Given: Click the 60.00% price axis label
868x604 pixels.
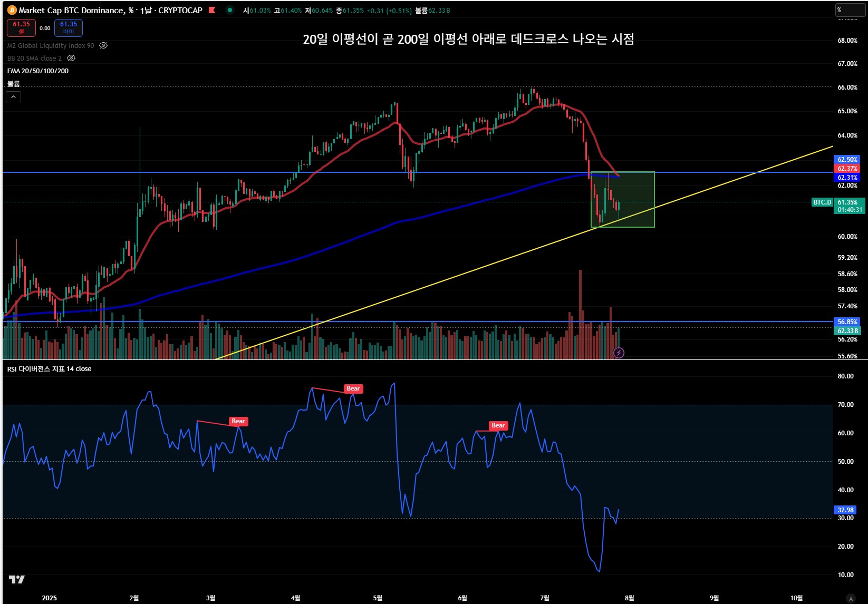Looking at the screenshot, I should (847, 236).
